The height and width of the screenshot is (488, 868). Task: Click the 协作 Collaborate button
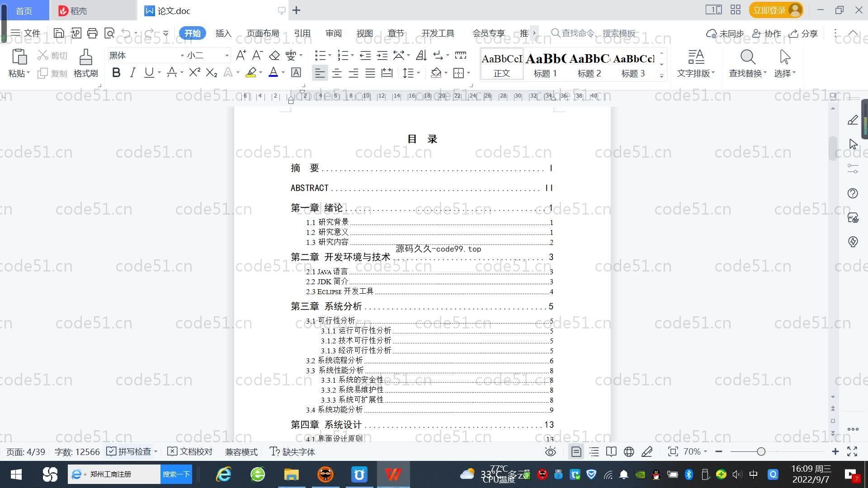(767, 33)
